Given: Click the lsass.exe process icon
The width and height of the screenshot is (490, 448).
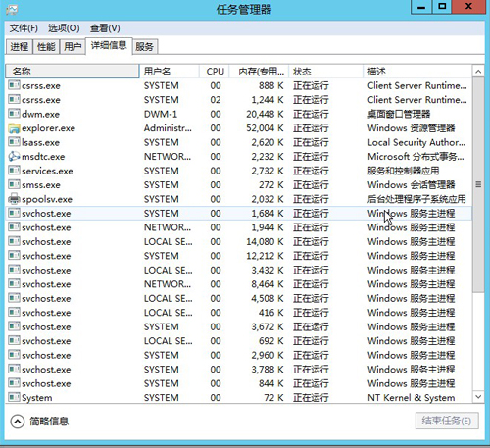Looking at the screenshot, I should point(14,142).
